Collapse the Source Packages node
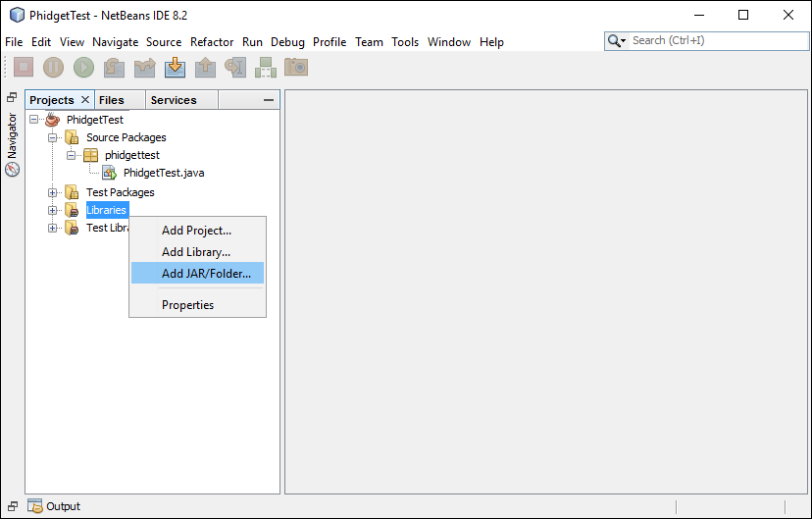 tap(52, 137)
